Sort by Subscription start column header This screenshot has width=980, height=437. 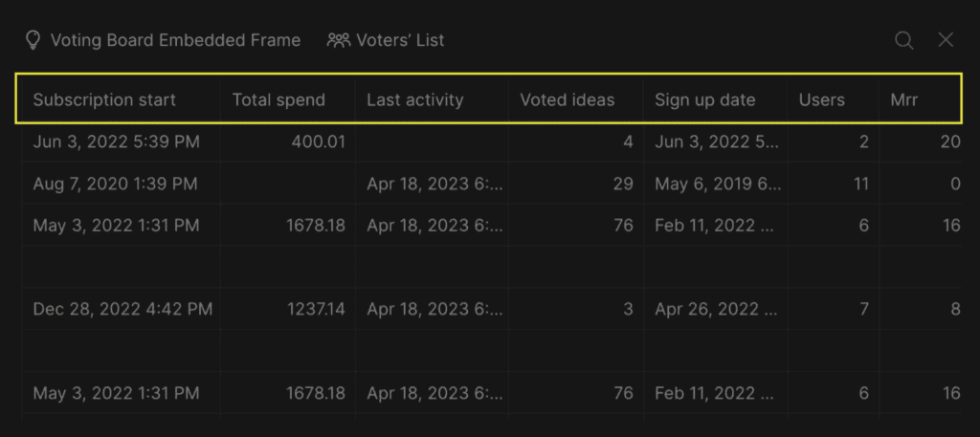pyautogui.click(x=104, y=99)
